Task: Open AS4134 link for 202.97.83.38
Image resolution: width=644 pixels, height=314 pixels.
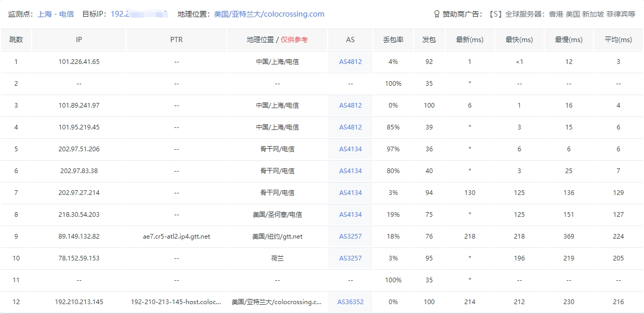Action: coord(350,171)
